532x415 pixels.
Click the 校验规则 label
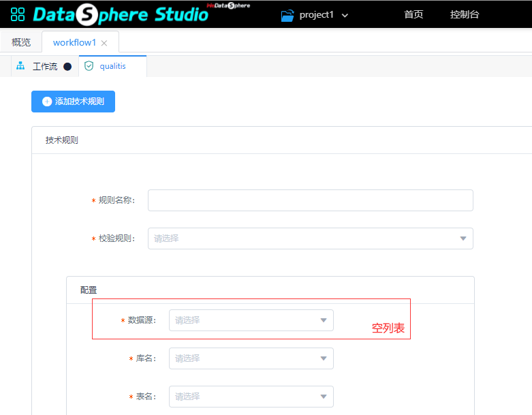click(116, 239)
